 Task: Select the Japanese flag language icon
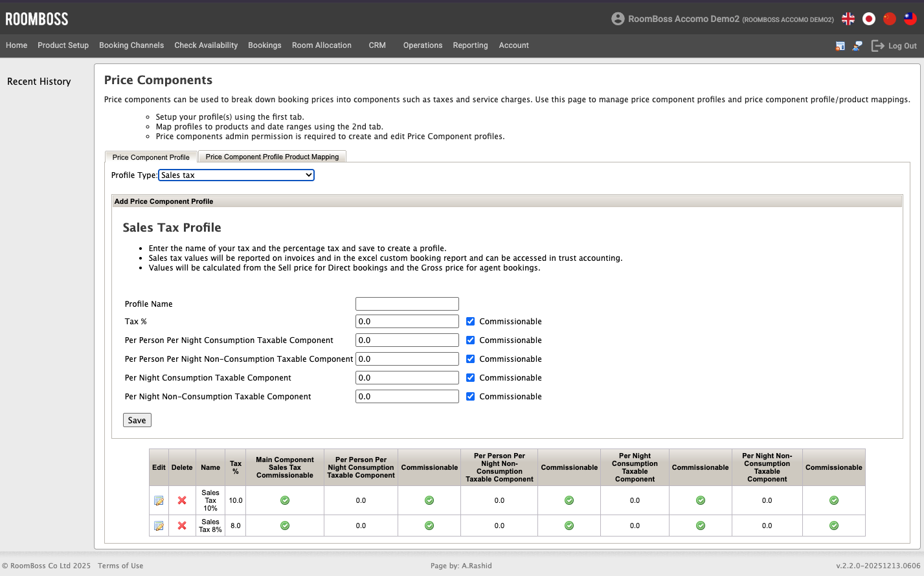(x=869, y=19)
